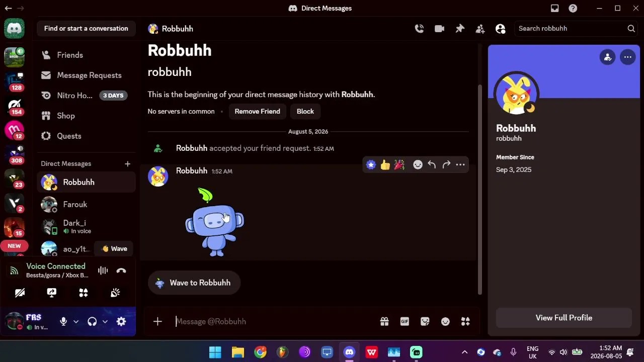Open Find or start a conversation
The image size is (644, 362).
pos(86,29)
